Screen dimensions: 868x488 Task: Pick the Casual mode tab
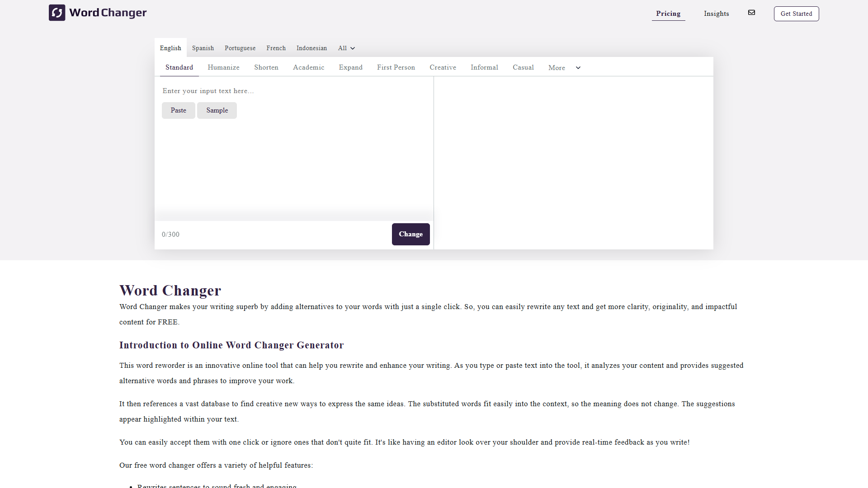click(x=523, y=67)
